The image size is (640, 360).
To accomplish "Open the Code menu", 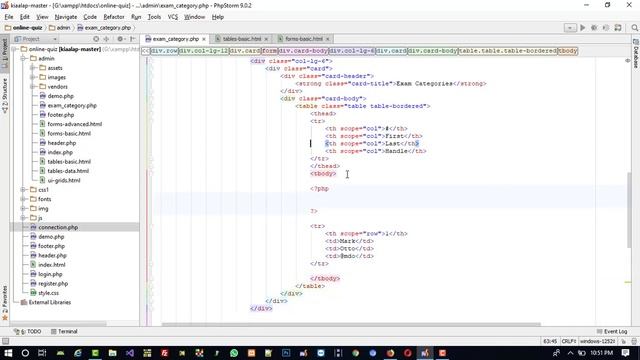I will (90, 17).
